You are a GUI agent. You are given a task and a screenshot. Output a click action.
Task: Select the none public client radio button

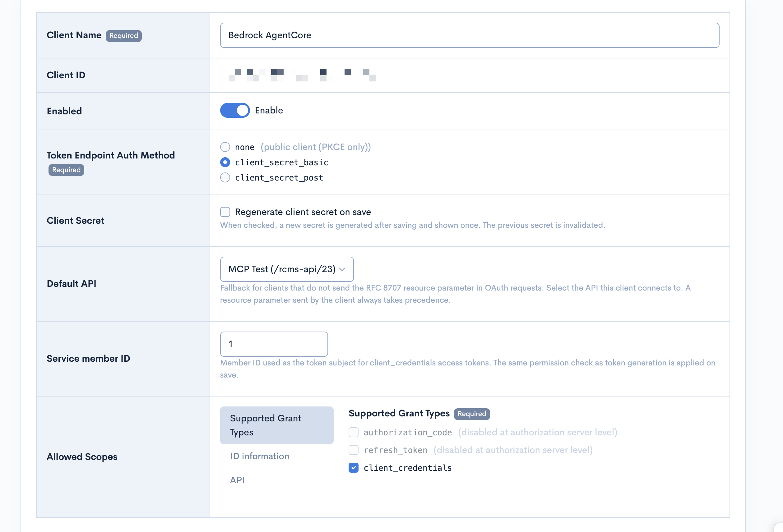(x=225, y=147)
